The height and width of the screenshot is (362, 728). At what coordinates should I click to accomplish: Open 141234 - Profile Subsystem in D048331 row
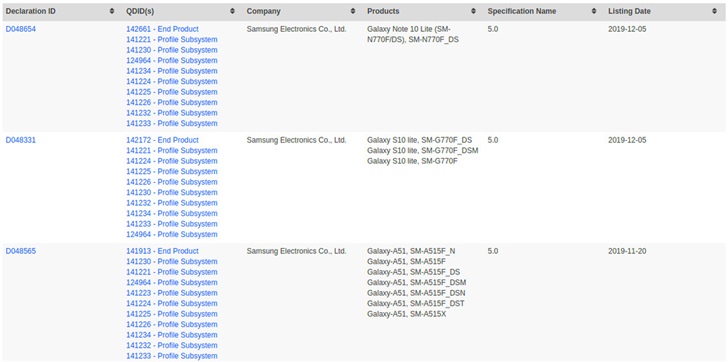click(x=172, y=213)
